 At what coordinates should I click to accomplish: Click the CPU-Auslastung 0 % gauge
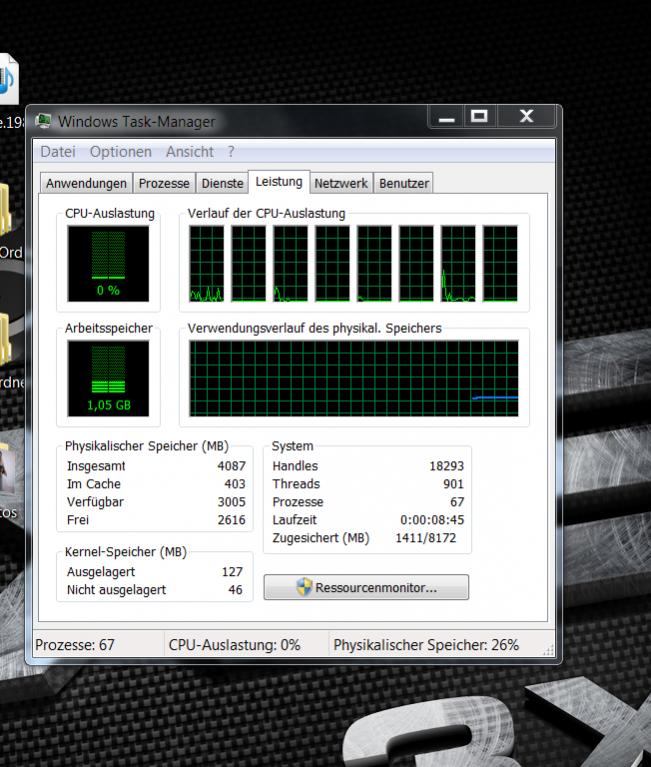tap(108, 264)
